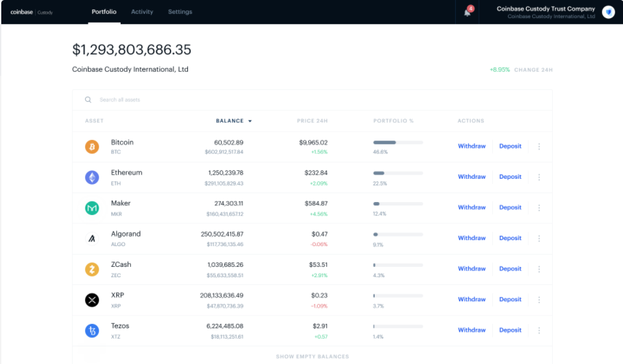Click ZCash balance 1,039,685.26
This screenshot has height=364, width=623.
tap(226, 265)
